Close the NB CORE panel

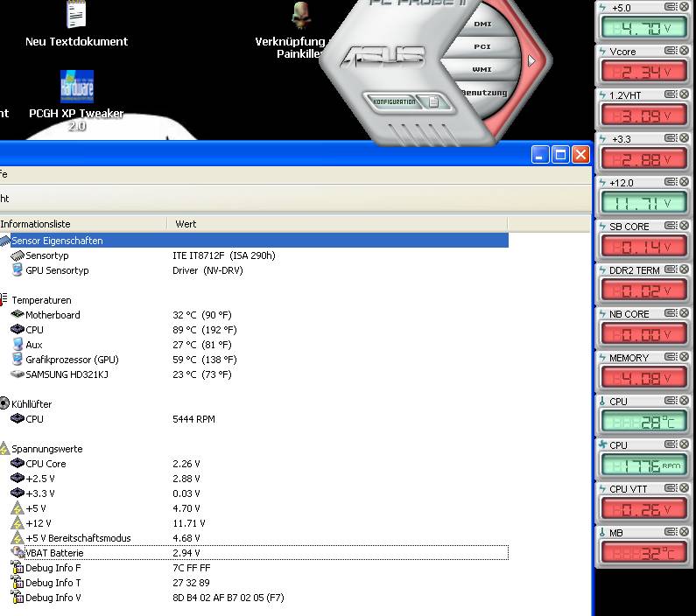684,313
